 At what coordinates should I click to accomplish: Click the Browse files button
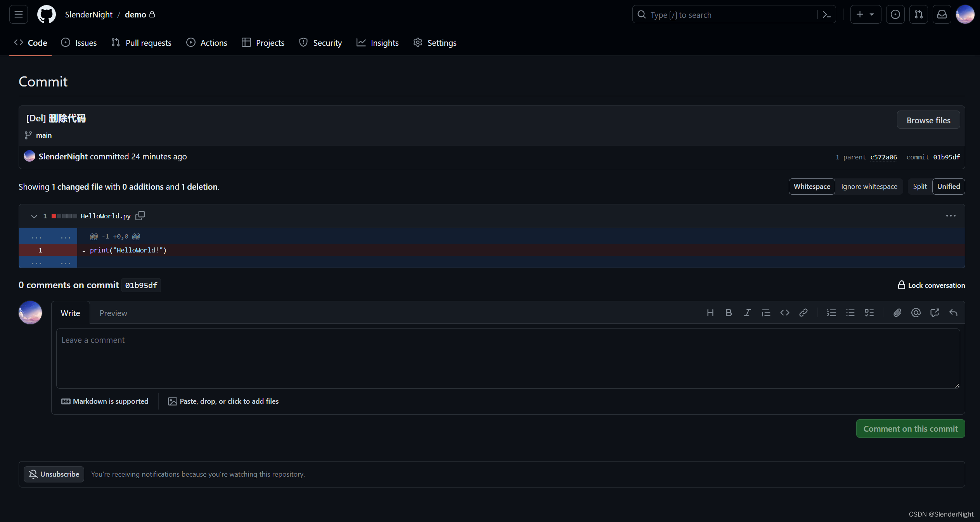tap(928, 120)
